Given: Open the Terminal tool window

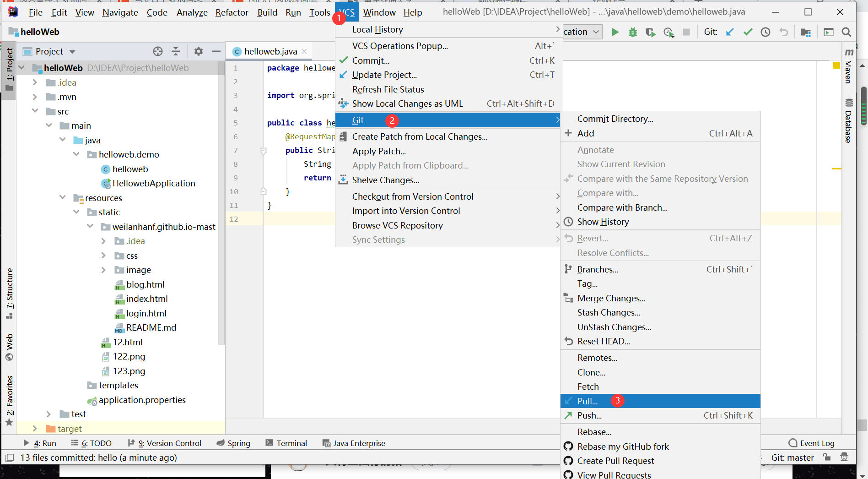Looking at the screenshot, I should [x=286, y=443].
